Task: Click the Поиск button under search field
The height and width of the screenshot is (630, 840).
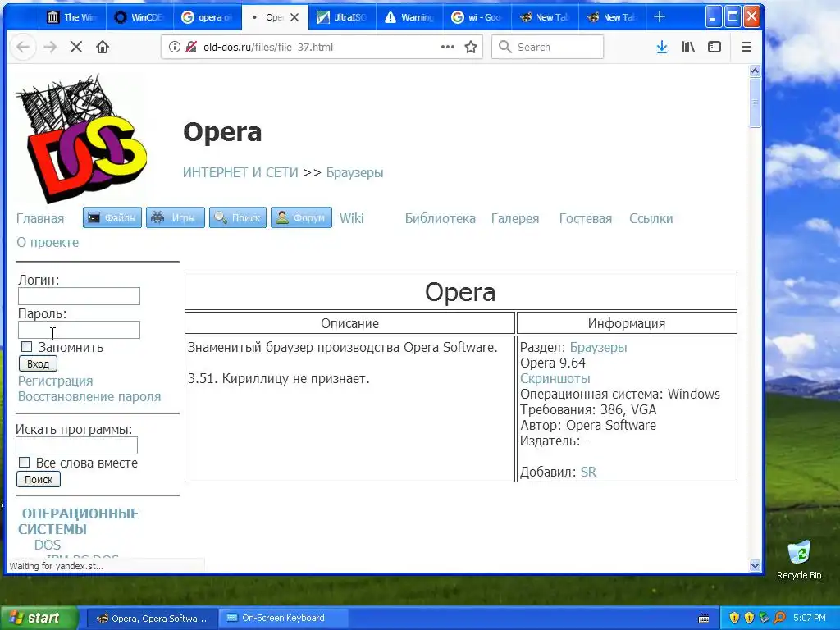Action: tap(39, 479)
